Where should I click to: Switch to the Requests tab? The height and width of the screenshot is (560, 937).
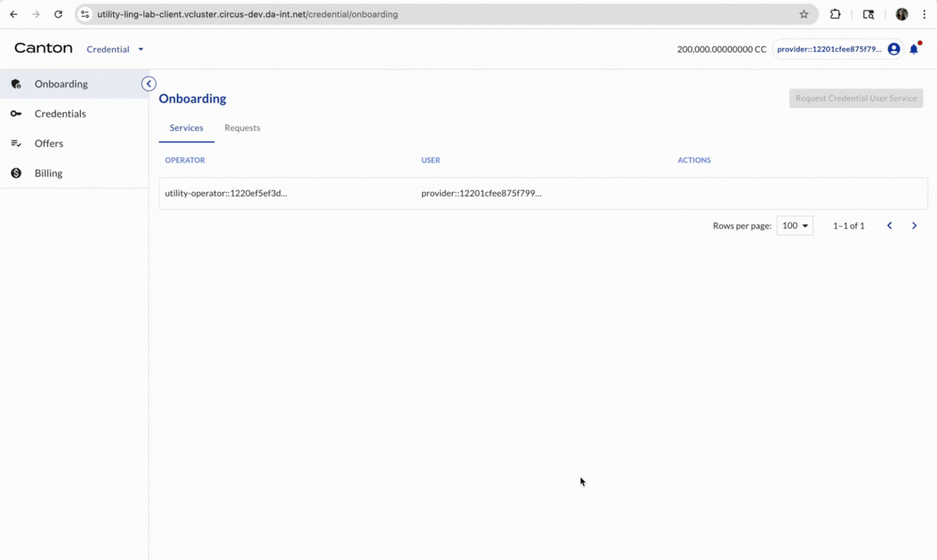click(242, 128)
